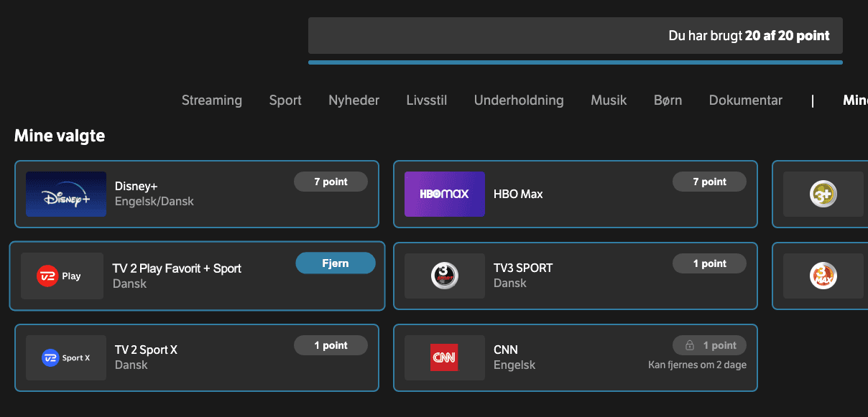The width and height of the screenshot is (868, 417).
Task: Click the TV3+ logo on the right edge
Action: coord(823,194)
